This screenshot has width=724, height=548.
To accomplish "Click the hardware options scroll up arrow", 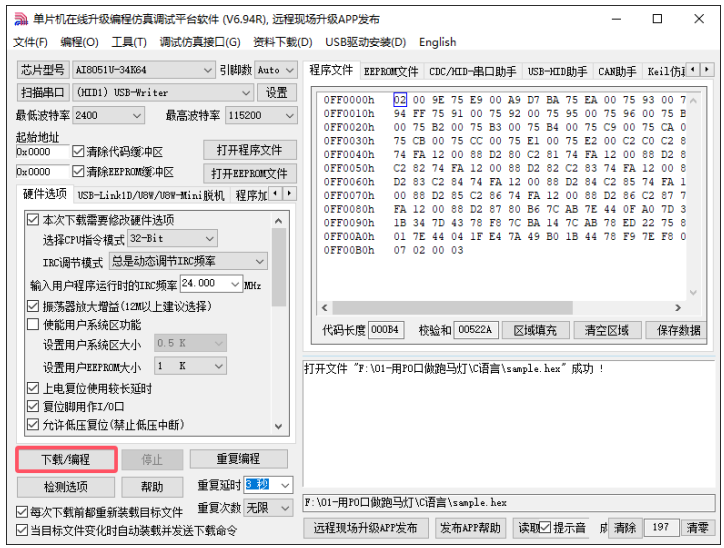I will [278, 221].
